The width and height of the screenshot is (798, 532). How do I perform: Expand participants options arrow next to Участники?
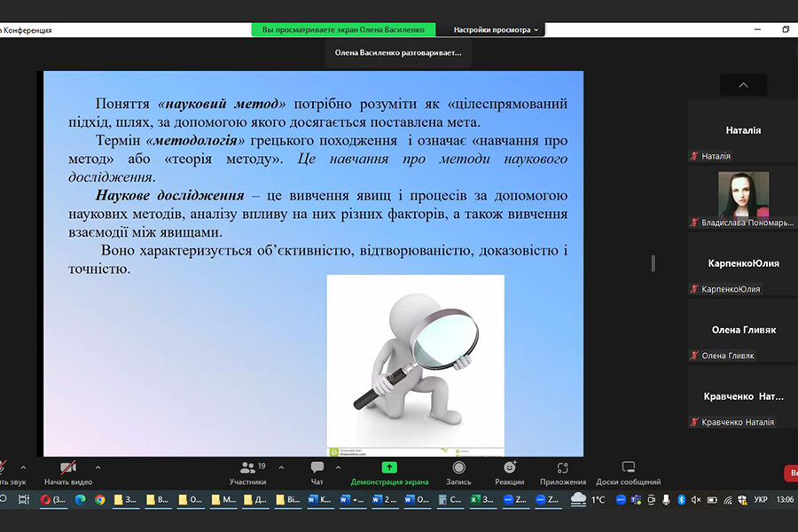click(281, 467)
